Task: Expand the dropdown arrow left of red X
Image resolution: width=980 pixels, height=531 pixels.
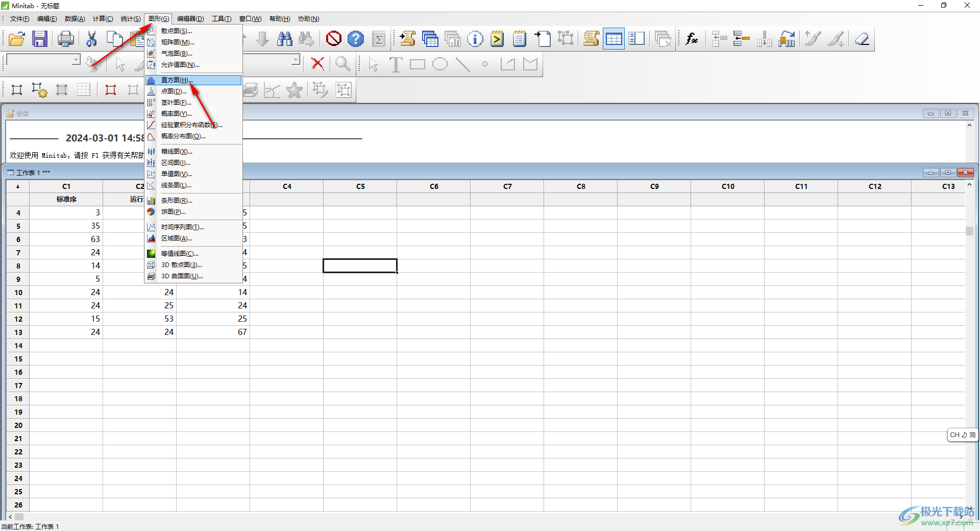Action: (296, 60)
